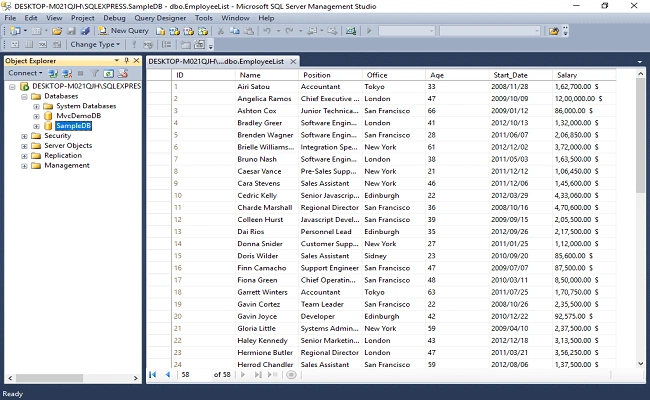
Task: Open the New Project icon in toolbar
Action: click(x=15, y=31)
